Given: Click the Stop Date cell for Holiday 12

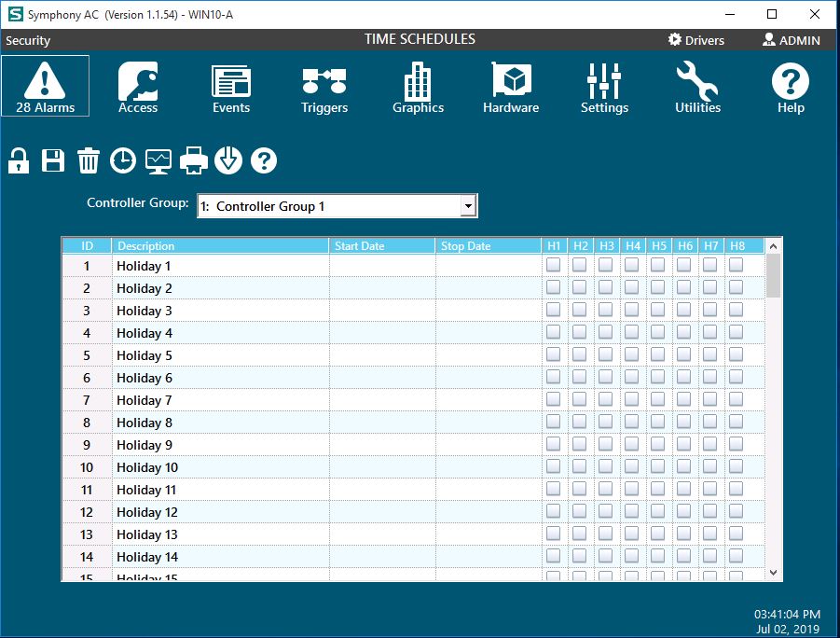Looking at the screenshot, I should click(489, 512).
